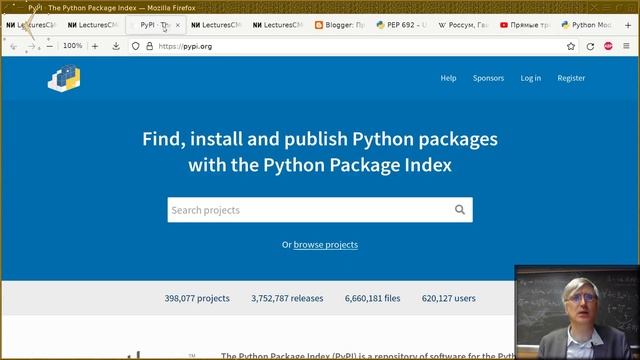Switch to the LecturesCMC tab beside Blogger
640x360 pixels.
click(278, 25)
